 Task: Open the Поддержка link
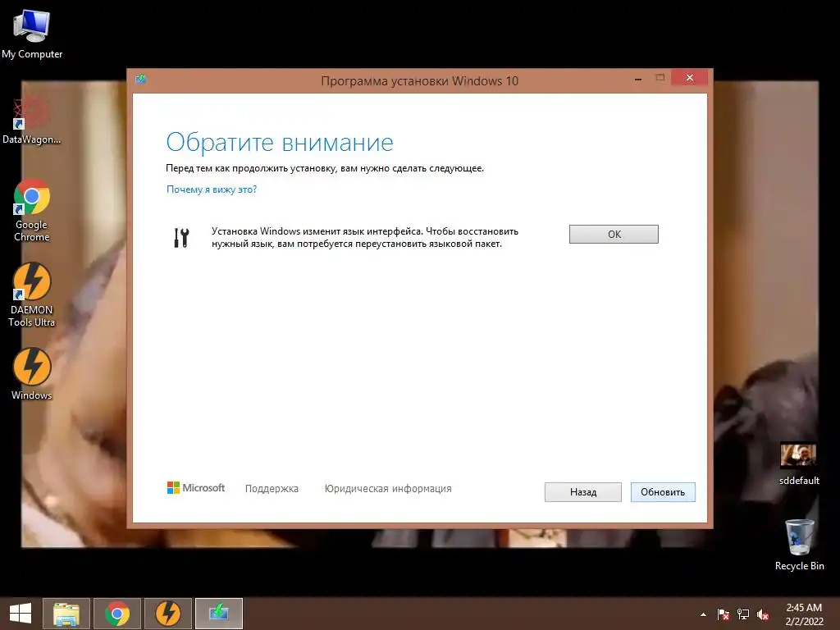[x=272, y=489]
